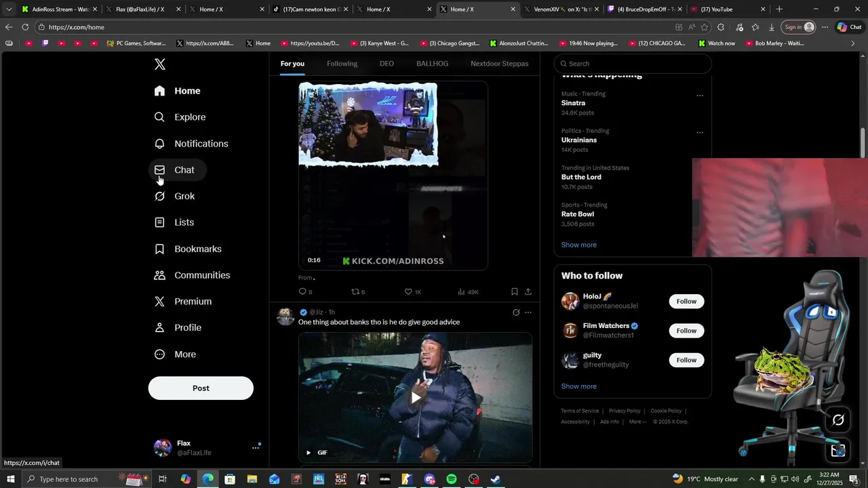
Task: Open Spotify from the taskbar
Action: 452,479
